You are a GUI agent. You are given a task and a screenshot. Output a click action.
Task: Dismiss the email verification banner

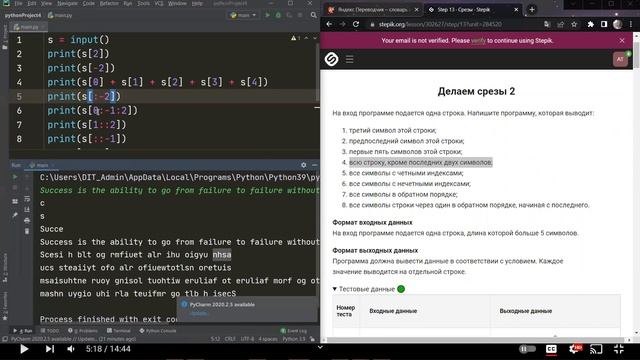tap(622, 40)
